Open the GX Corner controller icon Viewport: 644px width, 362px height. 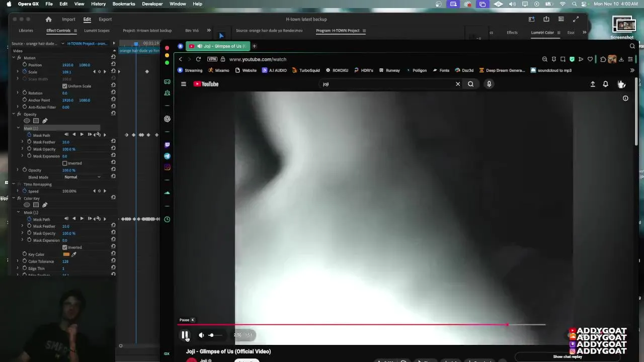167,81
